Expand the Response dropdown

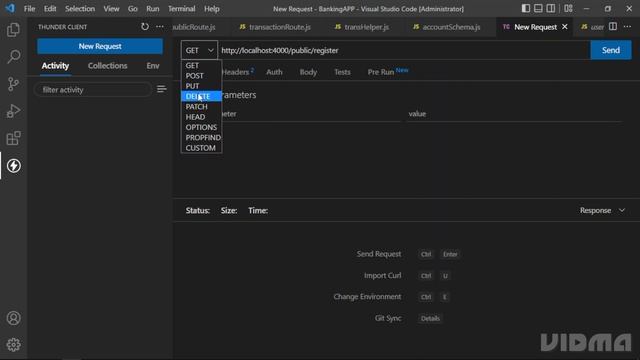click(x=602, y=211)
